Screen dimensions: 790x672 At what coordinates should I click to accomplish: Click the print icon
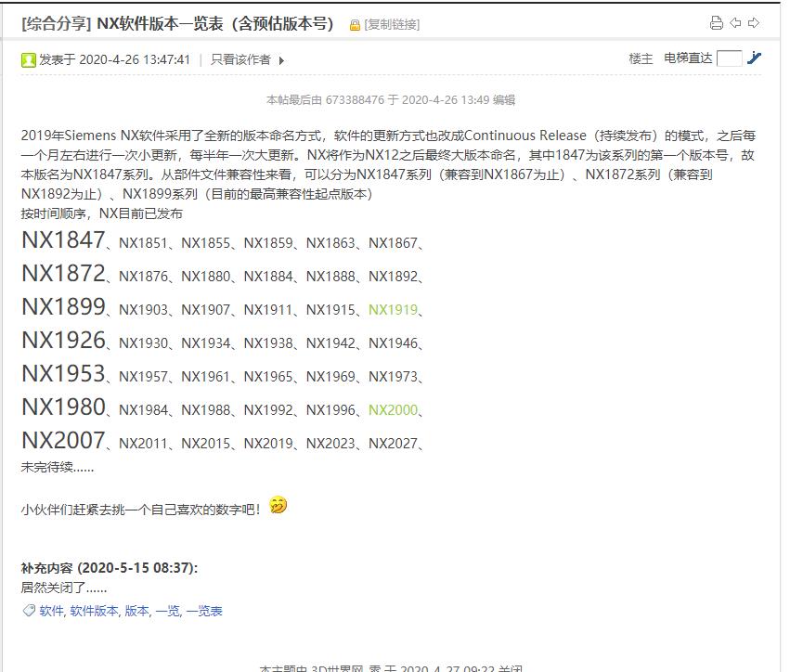(716, 23)
